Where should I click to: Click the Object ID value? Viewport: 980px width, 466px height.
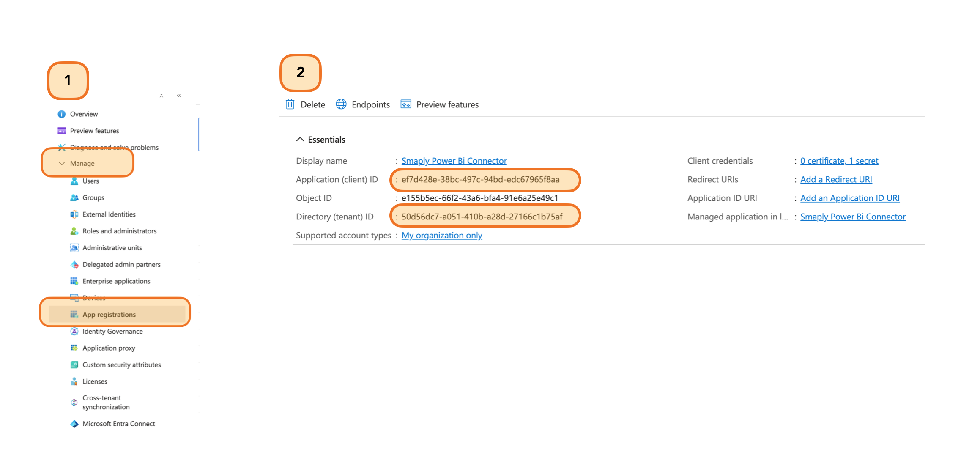480,198
